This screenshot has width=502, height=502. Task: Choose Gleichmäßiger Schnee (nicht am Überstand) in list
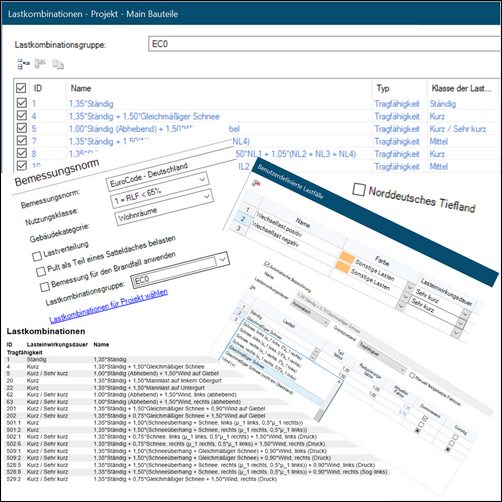tap(258, 373)
